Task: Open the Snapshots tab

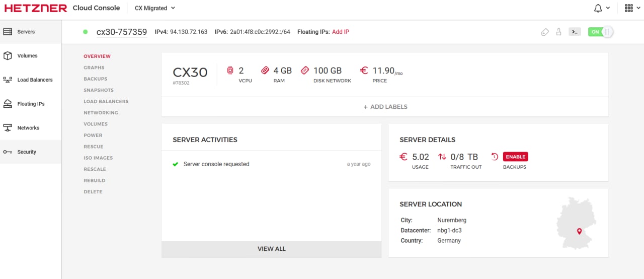Action: [99, 90]
